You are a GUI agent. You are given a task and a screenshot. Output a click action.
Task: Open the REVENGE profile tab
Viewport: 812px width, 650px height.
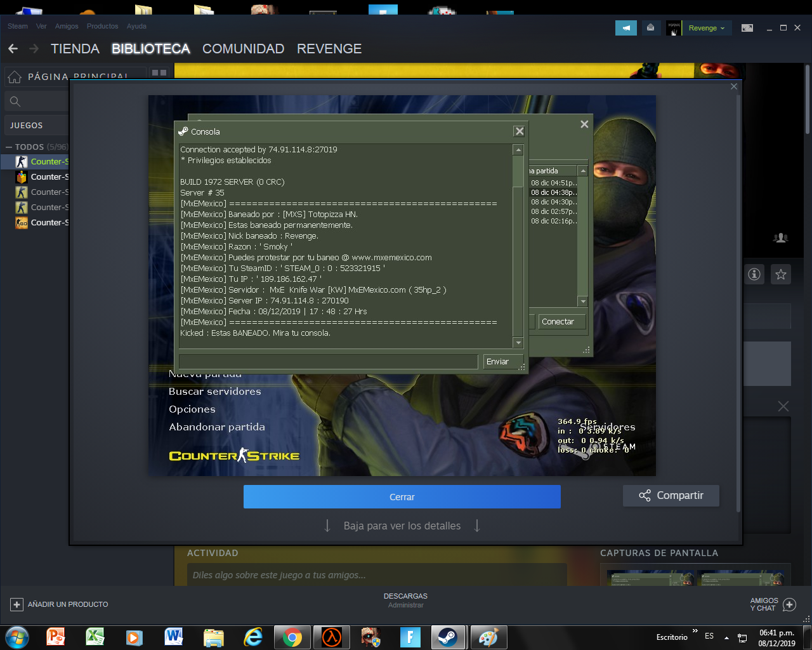(x=329, y=49)
